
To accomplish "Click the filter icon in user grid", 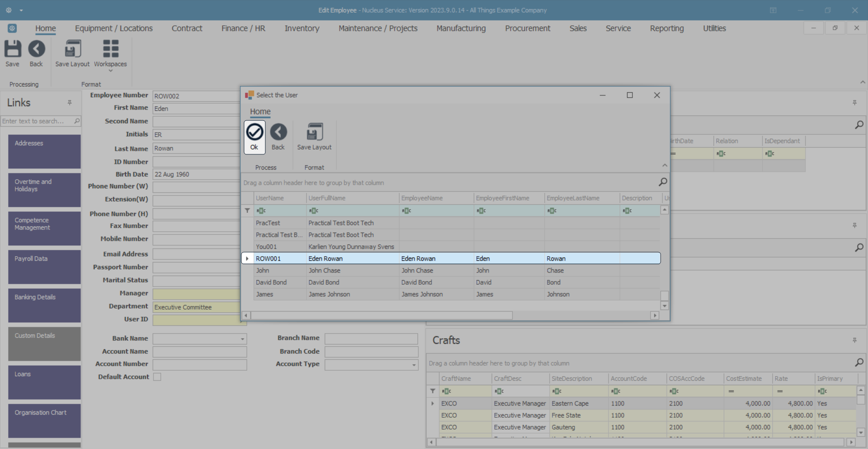I will click(x=247, y=210).
